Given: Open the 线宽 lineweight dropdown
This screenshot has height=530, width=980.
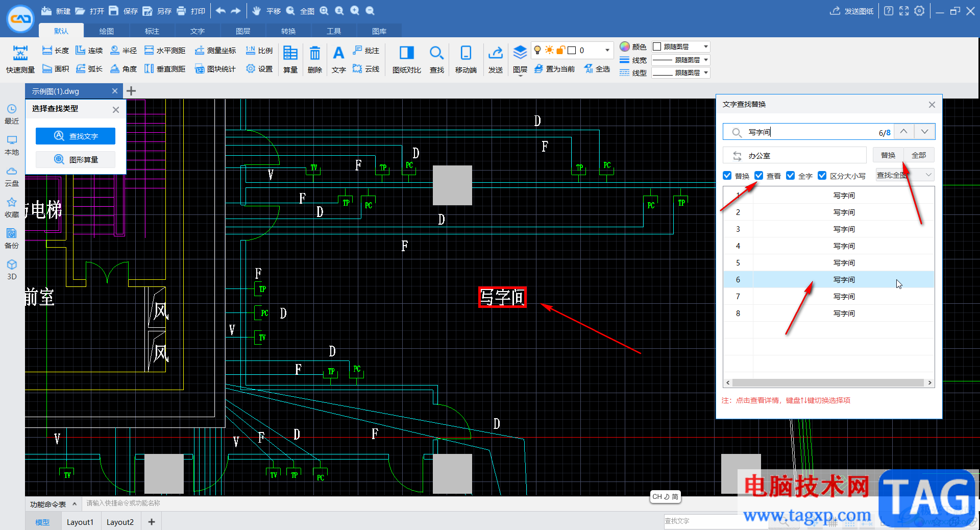Looking at the screenshot, I should [706, 60].
